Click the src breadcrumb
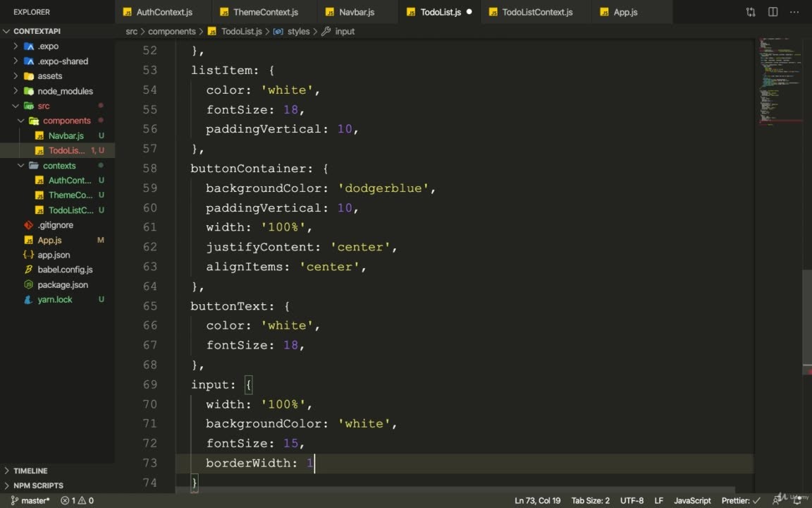This screenshot has width=812, height=508. click(x=132, y=32)
